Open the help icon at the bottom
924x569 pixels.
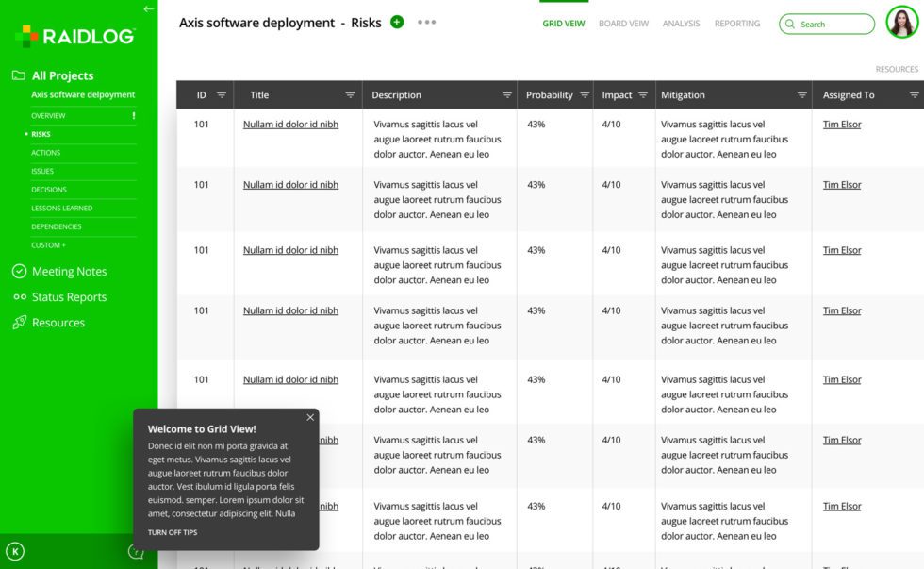pos(137,552)
